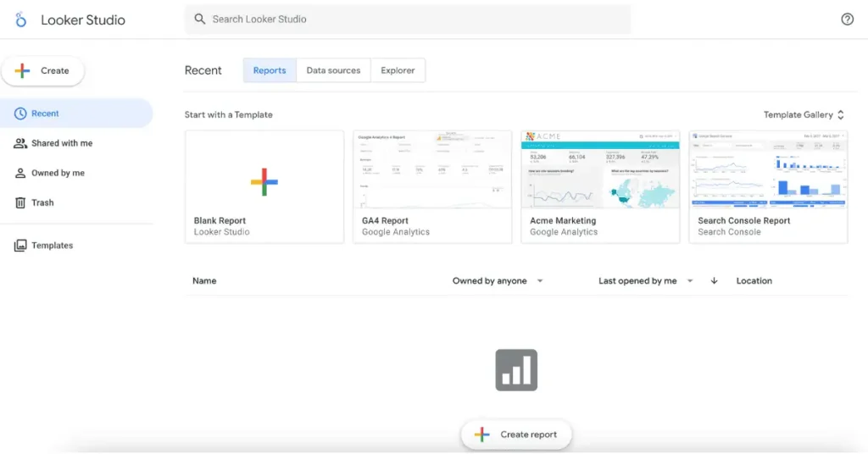Image resolution: width=868 pixels, height=454 pixels.
Task: Click the Search Console Report title text
Action: [x=744, y=220]
